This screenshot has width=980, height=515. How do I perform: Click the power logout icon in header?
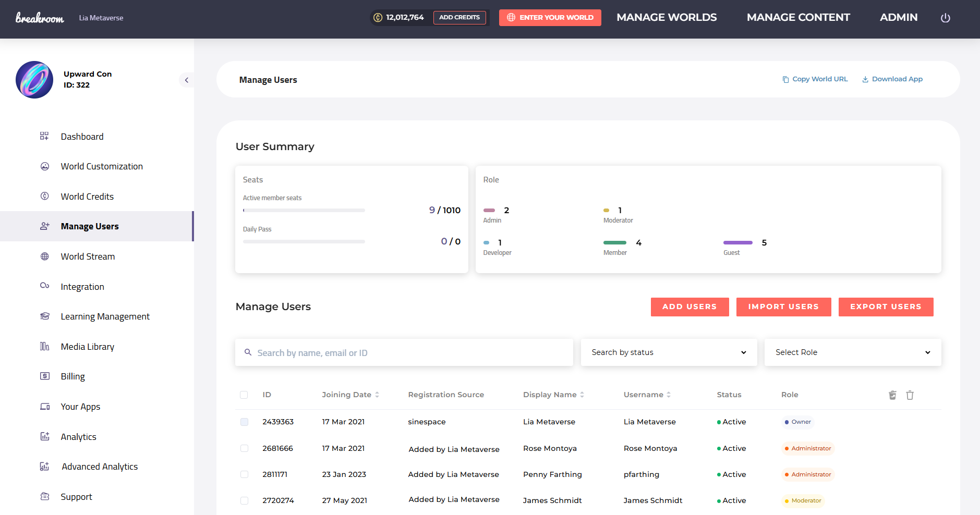click(945, 18)
